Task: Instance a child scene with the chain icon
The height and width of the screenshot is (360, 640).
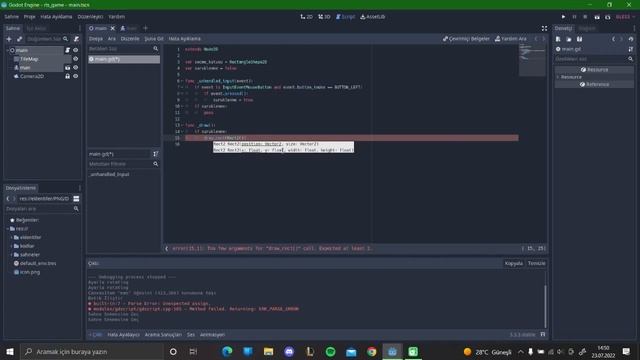Action: point(19,39)
